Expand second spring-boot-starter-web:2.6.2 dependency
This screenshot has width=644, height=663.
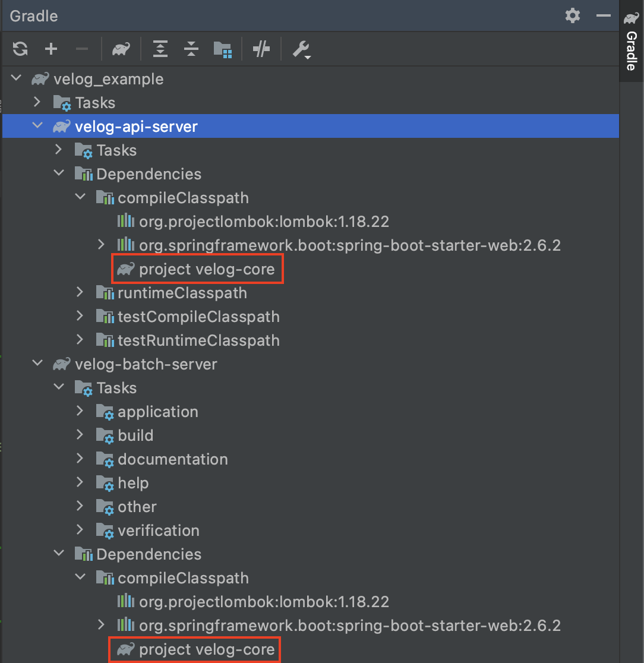pyautogui.click(x=101, y=624)
